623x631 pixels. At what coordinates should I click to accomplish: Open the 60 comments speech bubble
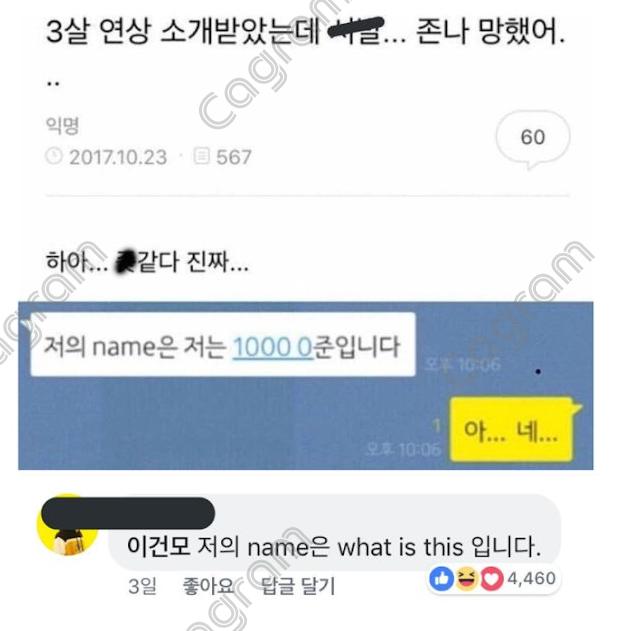pos(532,139)
